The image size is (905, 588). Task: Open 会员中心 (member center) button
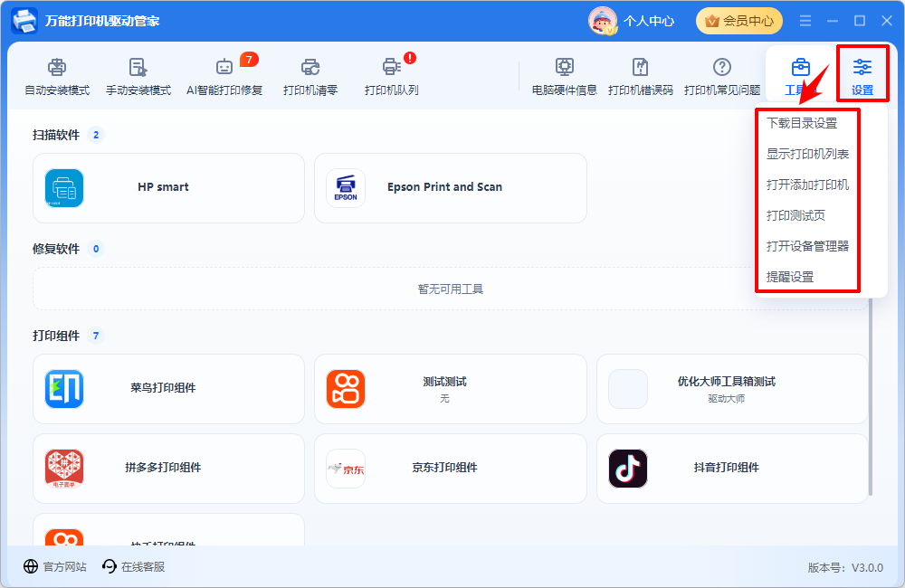[739, 22]
